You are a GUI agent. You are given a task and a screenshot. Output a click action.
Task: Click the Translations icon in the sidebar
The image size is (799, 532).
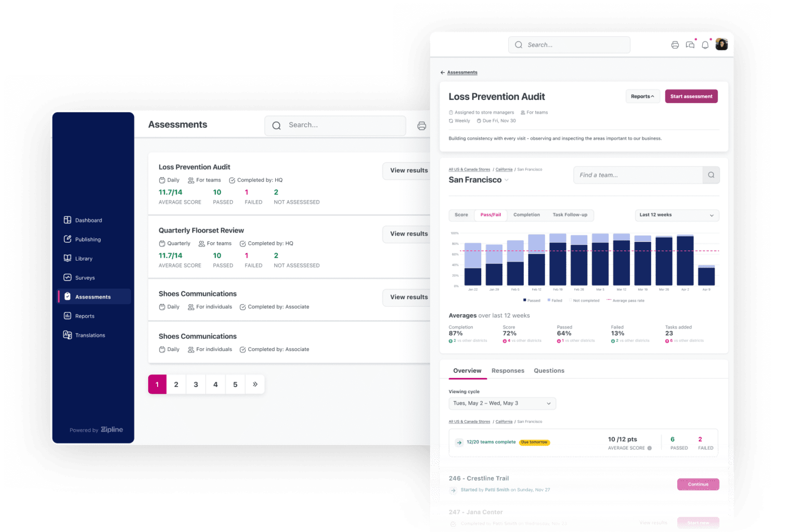[68, 335]
